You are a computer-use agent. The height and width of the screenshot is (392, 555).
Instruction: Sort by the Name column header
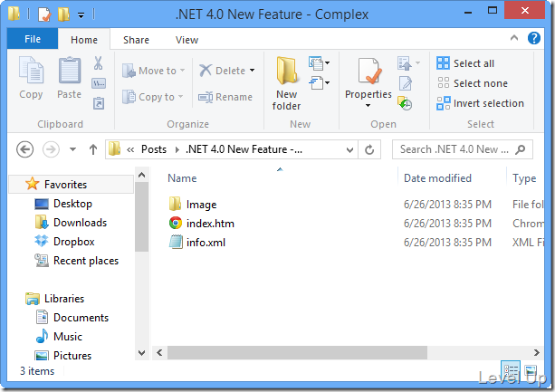[x=182, y=178]
